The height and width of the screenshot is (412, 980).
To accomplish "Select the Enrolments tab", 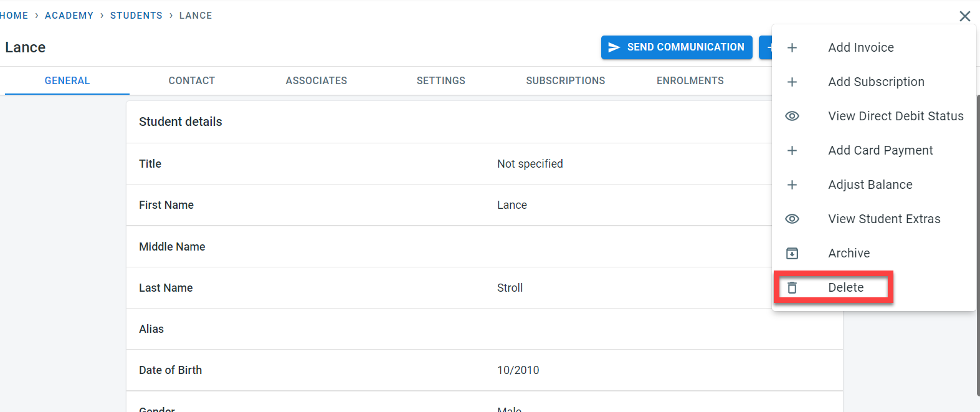I will pyautogui.click(x=690, y=81).
